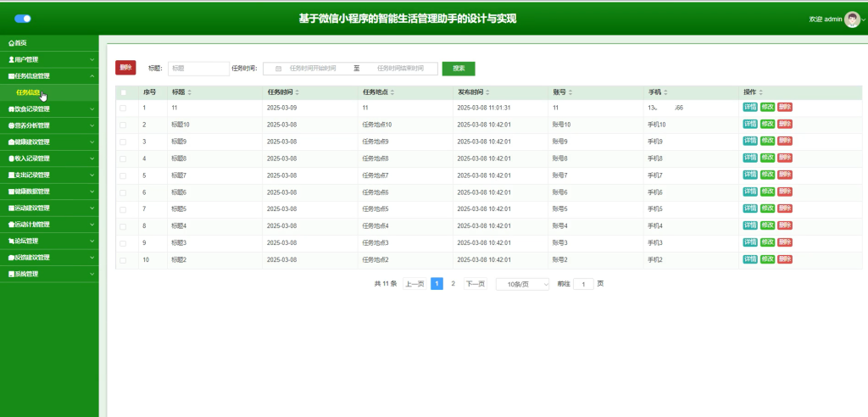Click the icon beside 饮食记录管理
868x417 pixels.
11,109
